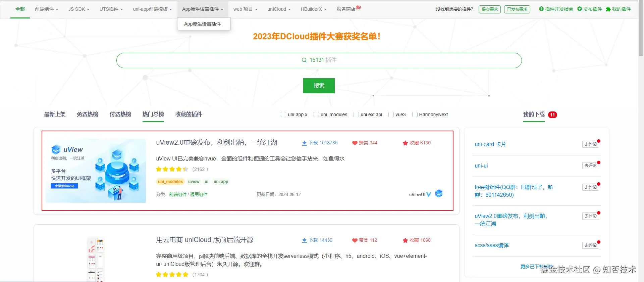Switch to the 免费热榜 tab
The image size is (644, 282).
coord(88,114)
